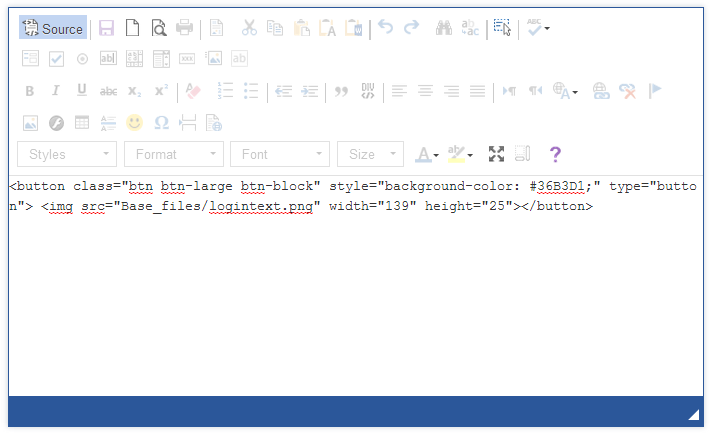Open the Replace icon
The image size is (714, 436).
coord(470,28)
